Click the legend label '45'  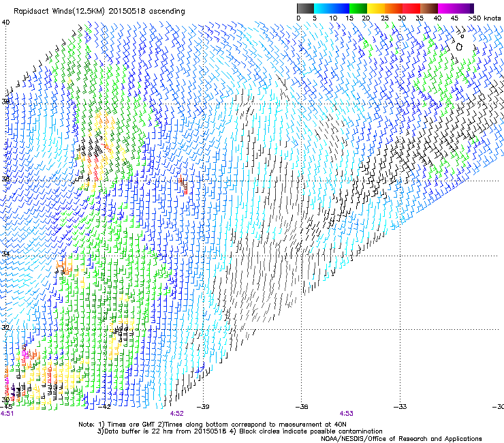coord(454,18)
